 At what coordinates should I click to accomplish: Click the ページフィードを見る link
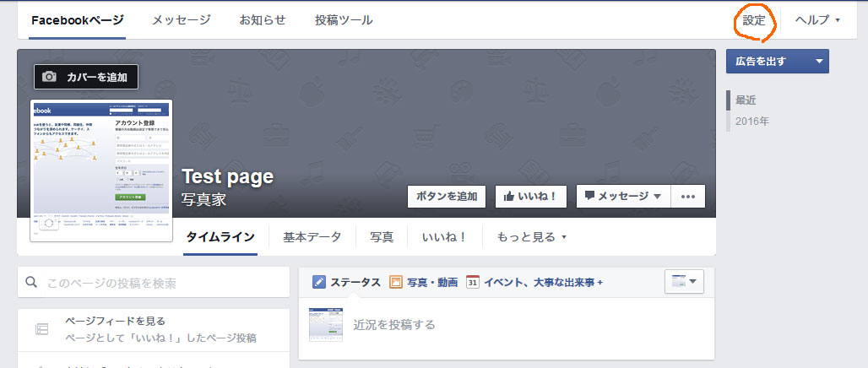[115, 321]
